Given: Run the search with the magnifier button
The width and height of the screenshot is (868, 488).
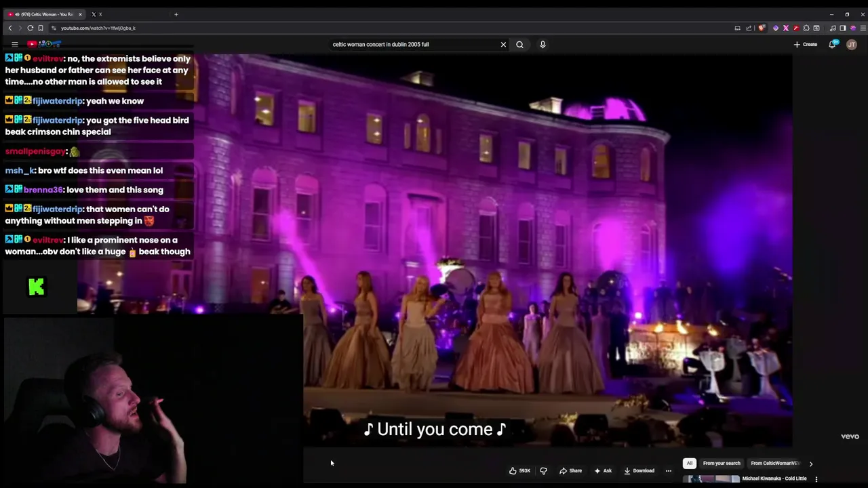Looking at the screenshot, I should [x=519, y=44].
